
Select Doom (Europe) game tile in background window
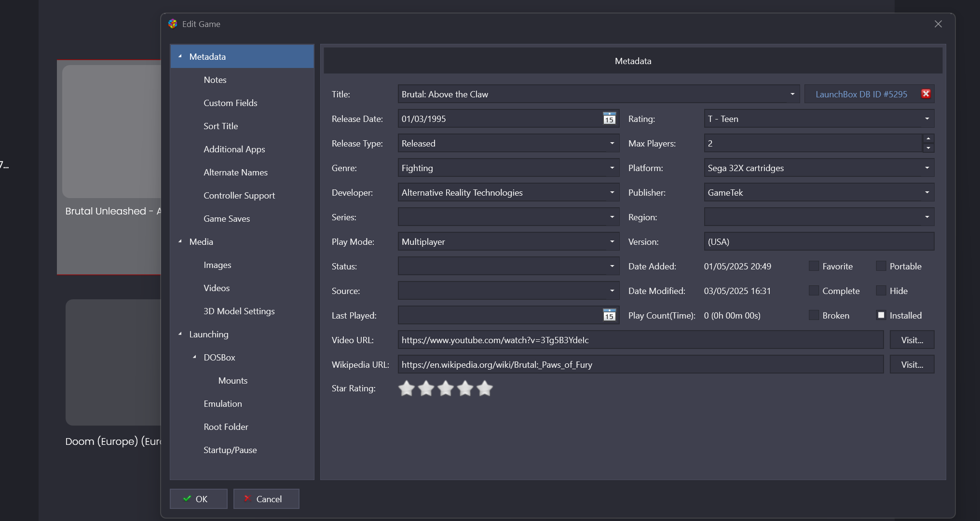(113, 374)
